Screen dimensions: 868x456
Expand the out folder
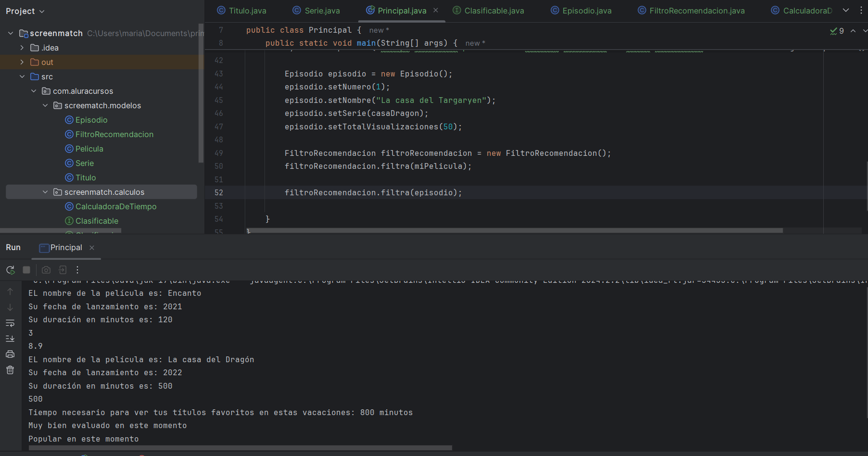tap(22, 62)
